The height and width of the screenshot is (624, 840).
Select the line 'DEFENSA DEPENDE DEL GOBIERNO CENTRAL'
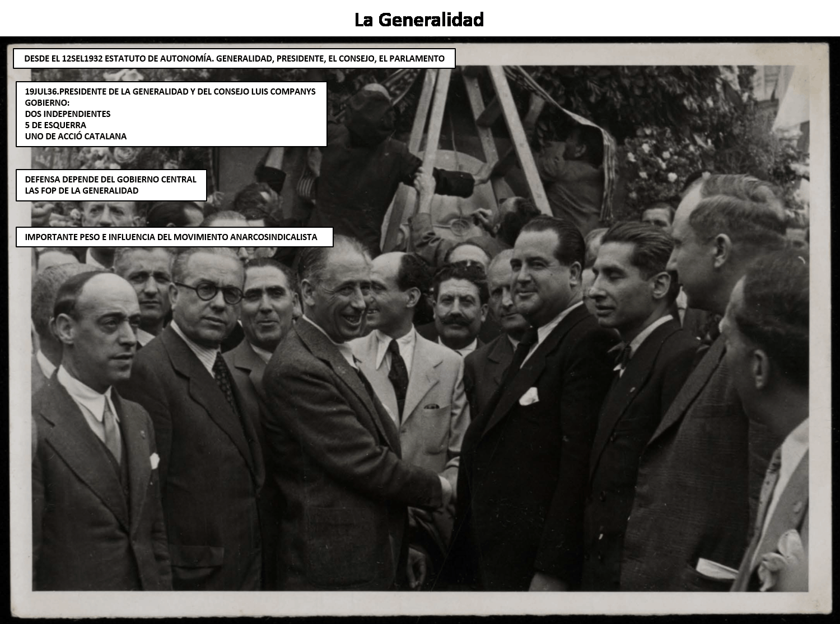(111, 179)
